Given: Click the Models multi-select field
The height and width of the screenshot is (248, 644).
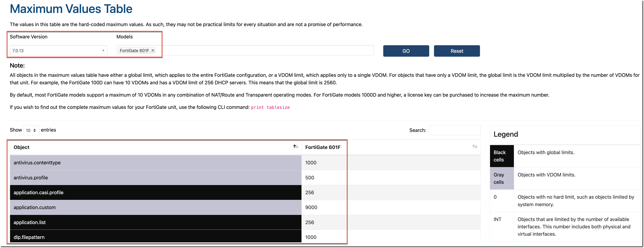Looking at the screenshot, I should (x=265, y=51).
